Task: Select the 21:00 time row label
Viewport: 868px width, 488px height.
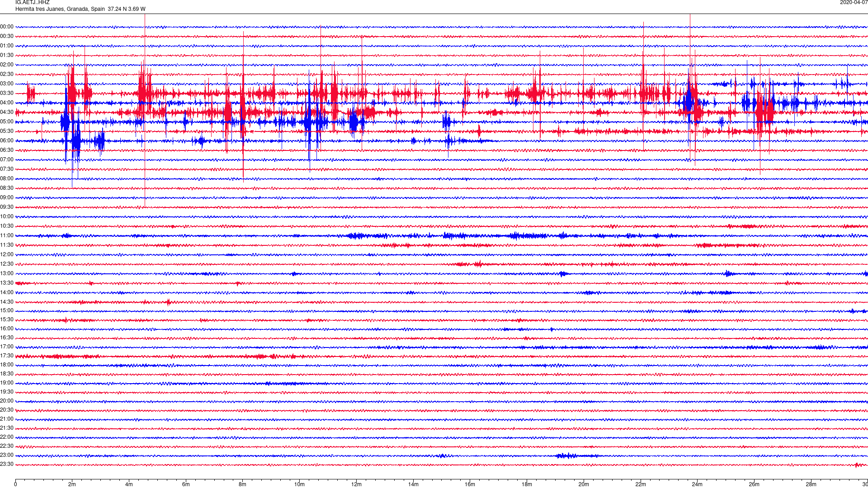Action: [x=7, y=419]
